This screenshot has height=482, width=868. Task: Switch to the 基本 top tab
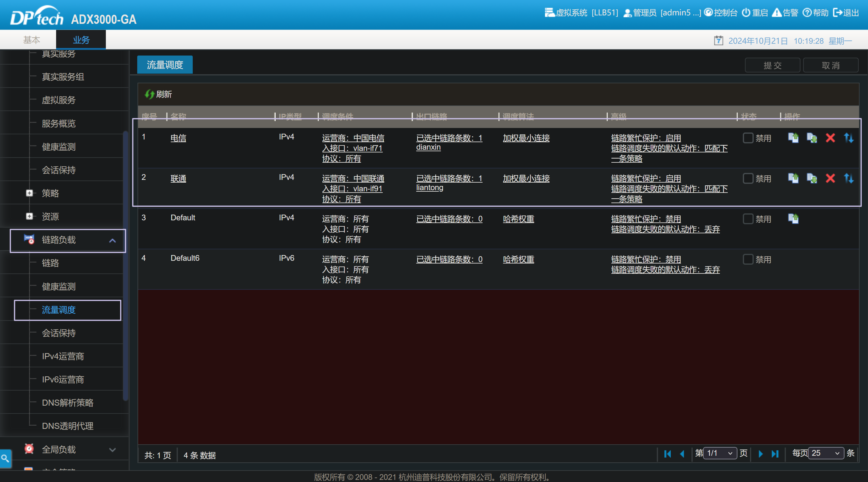[x=31, y=40]
